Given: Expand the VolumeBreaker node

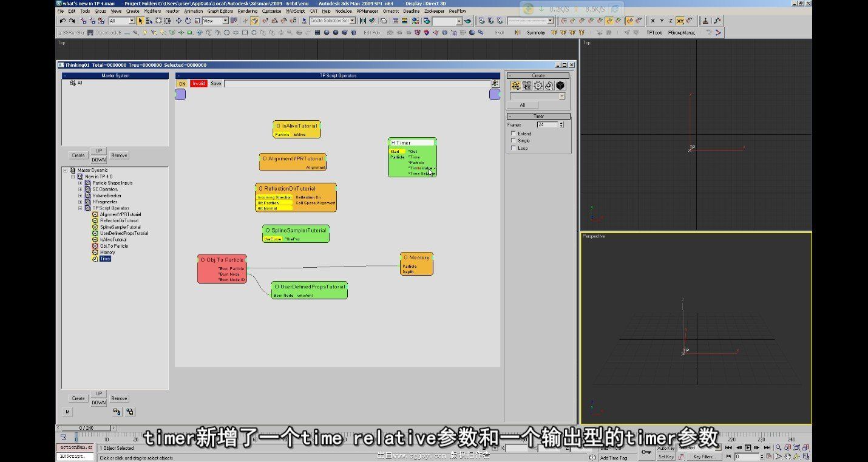Looking at the screenshot, I should pos(80,195).
